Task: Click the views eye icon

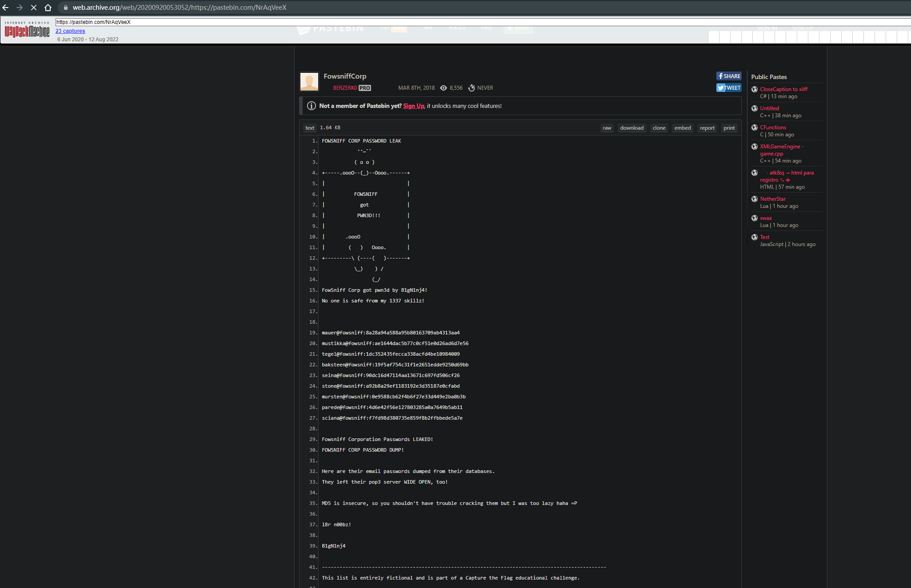Action: point(444,88)
